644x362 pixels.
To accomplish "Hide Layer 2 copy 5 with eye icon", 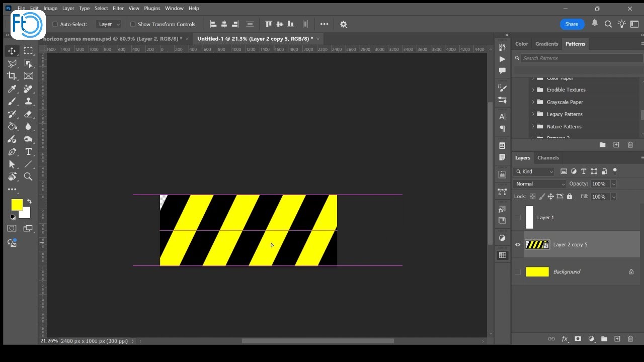I will click(x=518, y=244).
